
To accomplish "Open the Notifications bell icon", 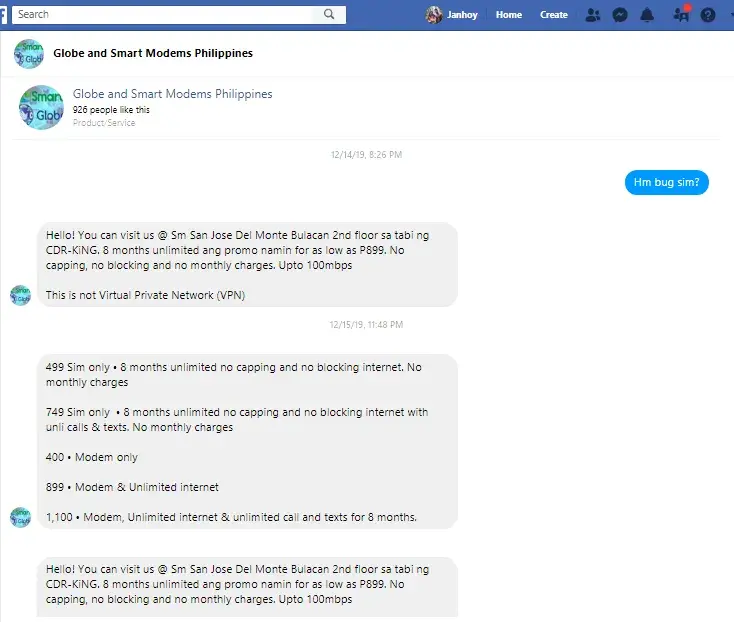I will click(647, 15).
